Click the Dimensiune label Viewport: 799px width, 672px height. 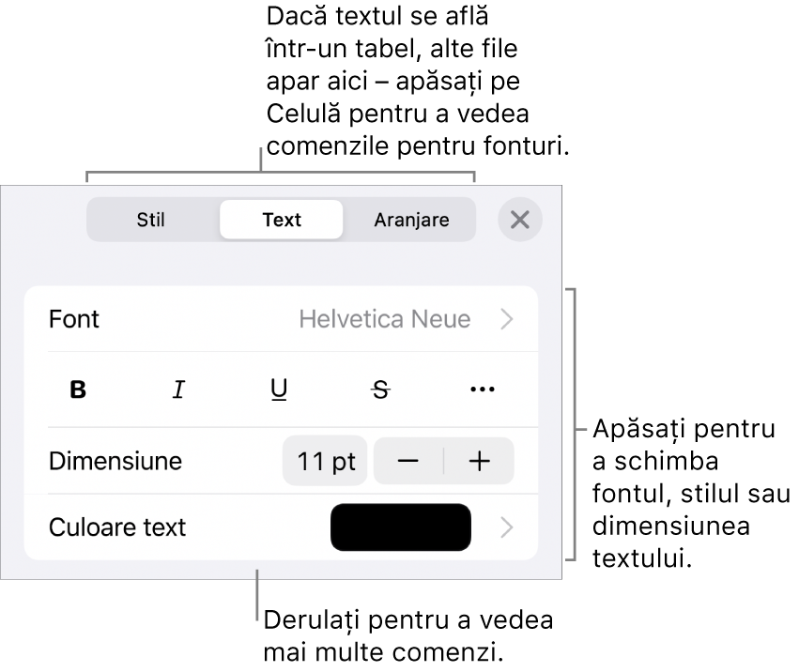[x=115, y=461]
